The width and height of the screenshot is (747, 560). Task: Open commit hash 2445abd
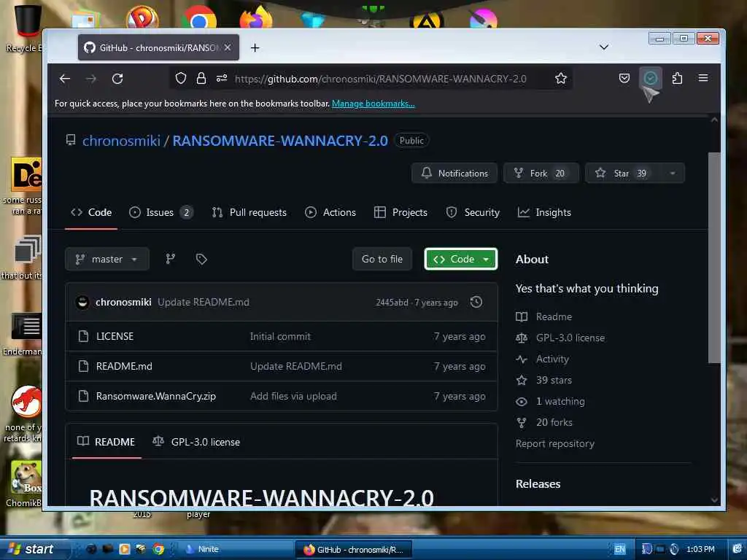tap(392, 303)
